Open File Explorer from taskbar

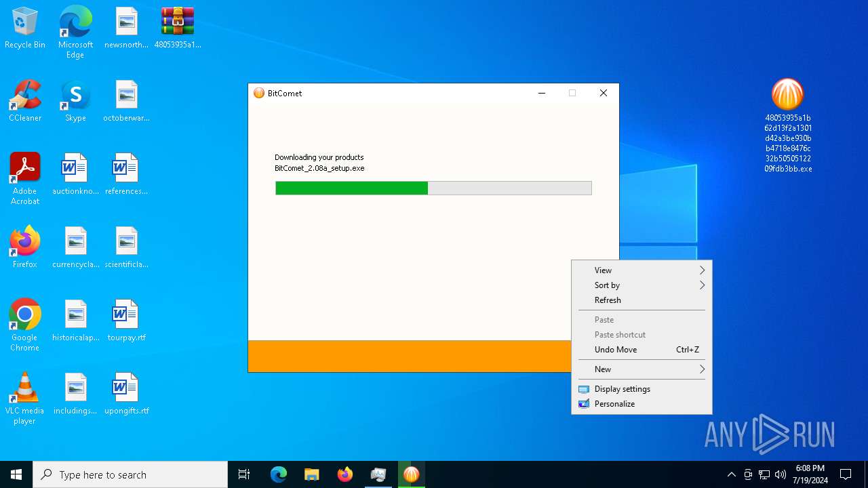pyautogui.click(x=312, y=474)
